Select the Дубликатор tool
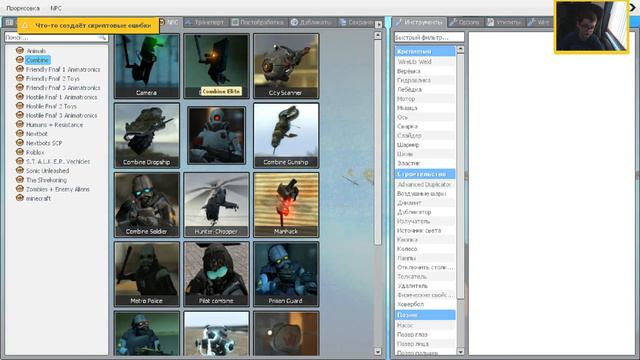 [425, 212]
